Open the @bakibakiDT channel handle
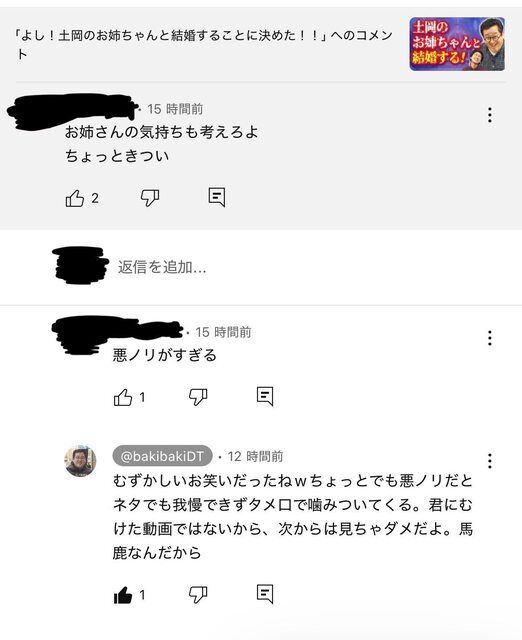Viewport: 522px width, 640px height. [162, 456]
